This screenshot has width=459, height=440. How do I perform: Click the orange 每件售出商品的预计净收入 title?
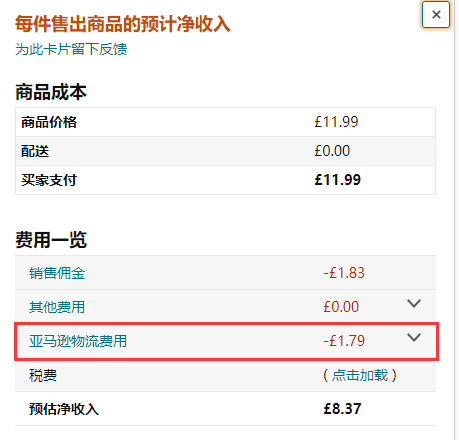(123, 24)
